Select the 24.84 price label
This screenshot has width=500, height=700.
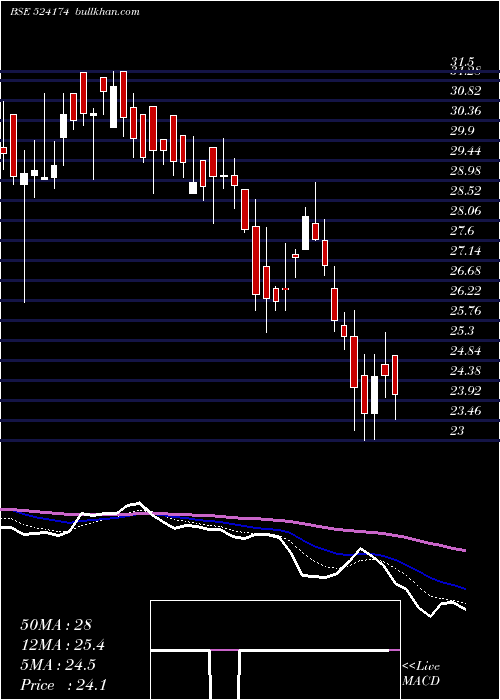466,350
